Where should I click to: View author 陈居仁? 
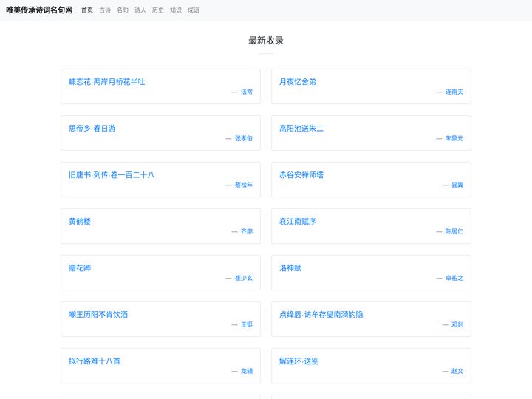454,231
